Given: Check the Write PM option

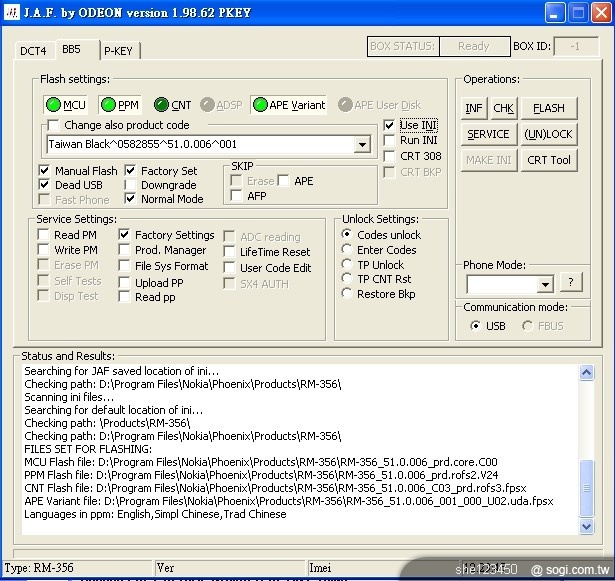Looking at the screenshot, I should [x=43, y=250].
